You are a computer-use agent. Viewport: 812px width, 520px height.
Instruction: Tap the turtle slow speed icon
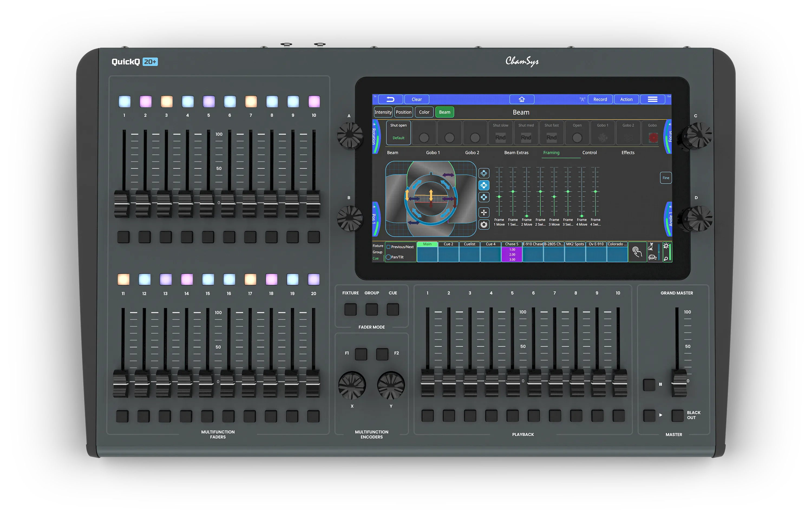tap(652, 257)
